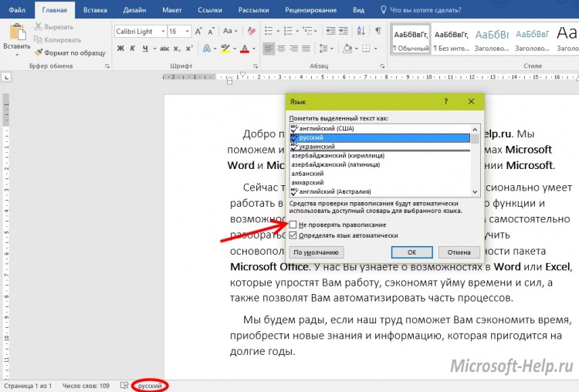The width and height of the screenshot is (579, 392).
Task: Expand the Буфер обмена dialog launcher
Action: click(x=107, y=66)
